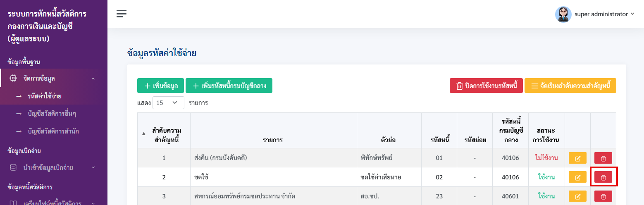644x205 pixels.
Task: Open the รหัสค่าใช้จ่าย sidebar item
Action: tap(45, 96)
